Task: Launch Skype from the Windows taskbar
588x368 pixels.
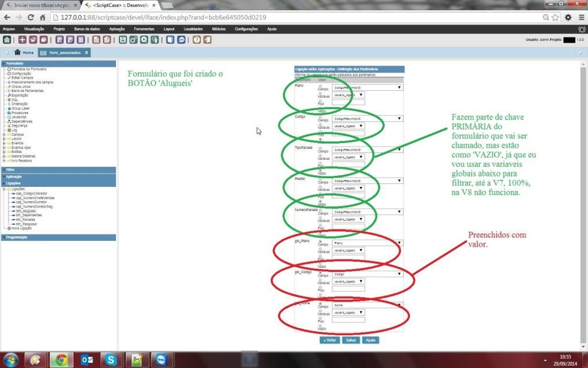Action: click(111, 359)
